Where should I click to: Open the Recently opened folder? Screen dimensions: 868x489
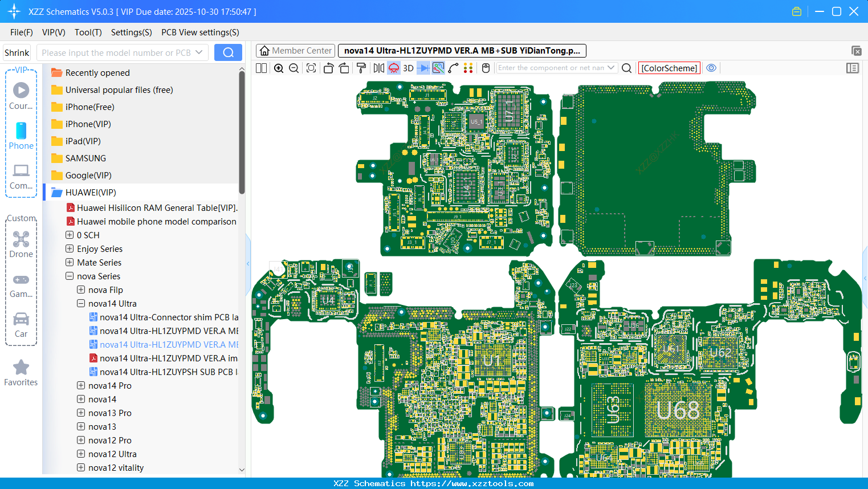[x=97, y=72]
